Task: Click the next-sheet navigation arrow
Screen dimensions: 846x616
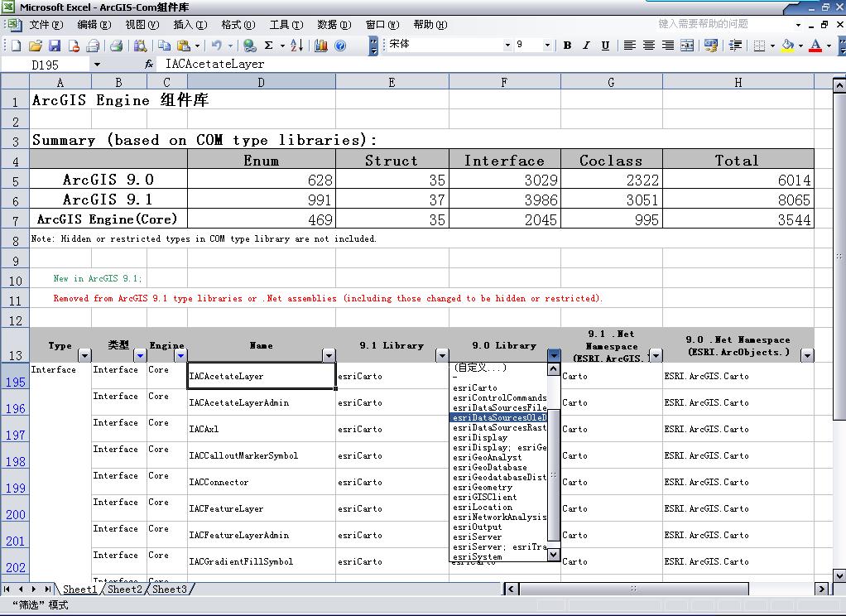Action: (x=33, y=589)
